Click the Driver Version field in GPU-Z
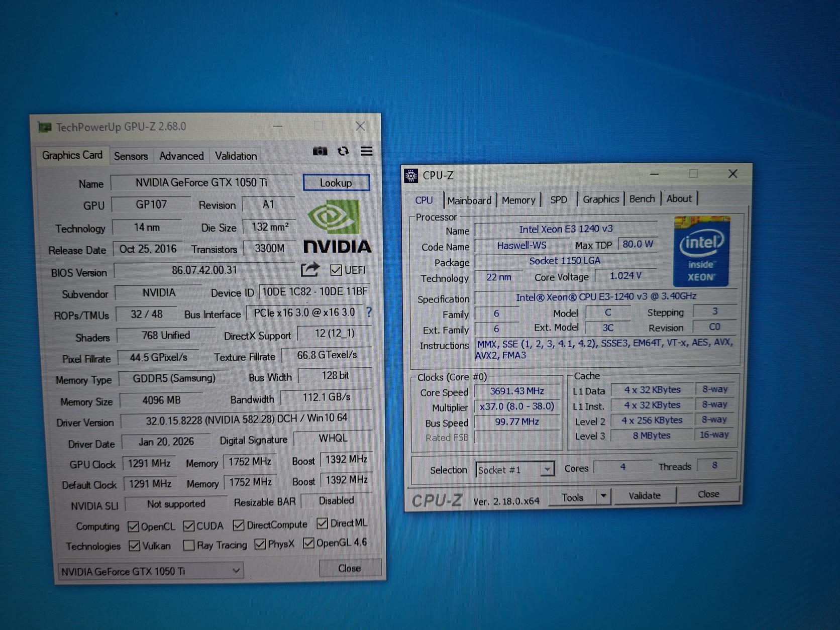The width and height of the screenshot is (840, 630). click(x=247, y=418)
